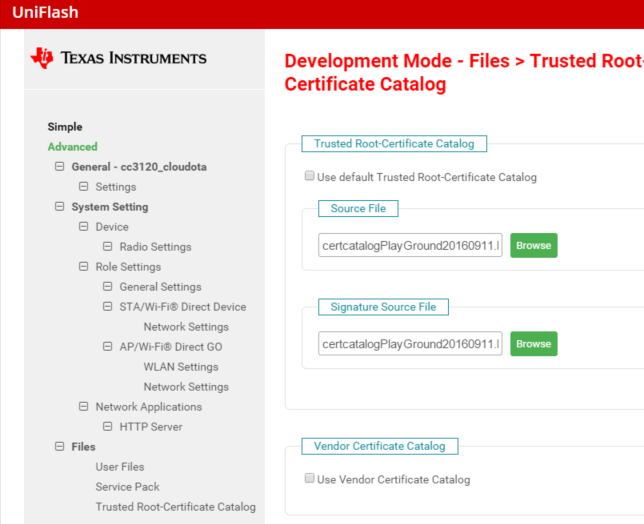Screen dimensions: 644x524
Task: Browse for the Source File
Action: [533, 245]
